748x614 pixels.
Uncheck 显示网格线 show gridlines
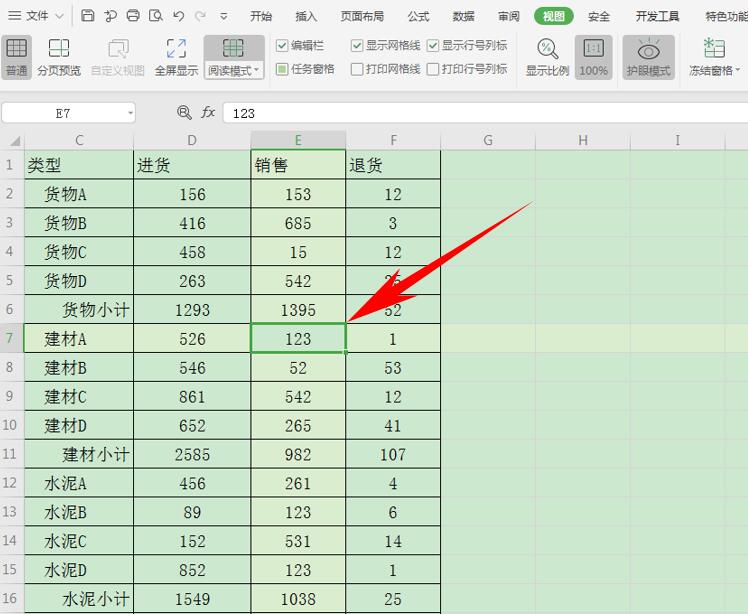tap(356, 46)
